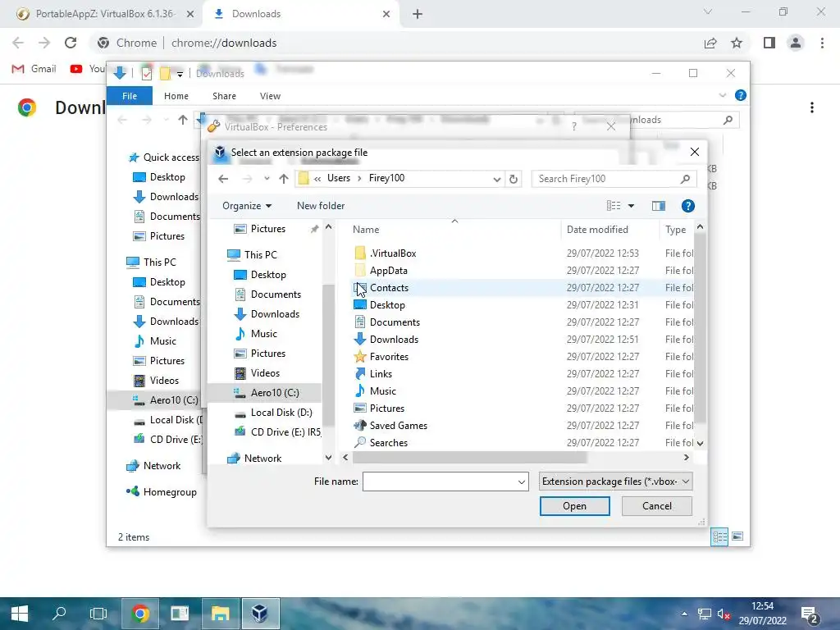Toggle the preview pane in file dialog
This screenshot has width=840, height=630.
659,206
